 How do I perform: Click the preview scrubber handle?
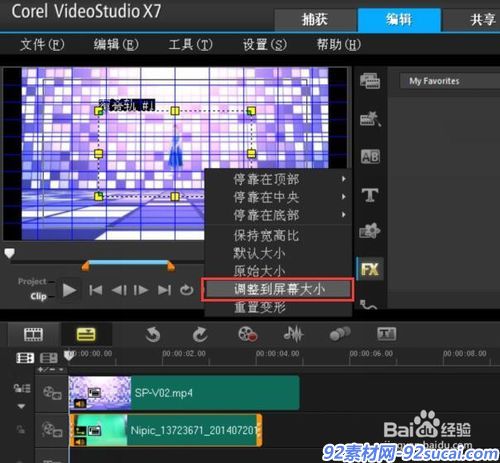coord(9,253)
